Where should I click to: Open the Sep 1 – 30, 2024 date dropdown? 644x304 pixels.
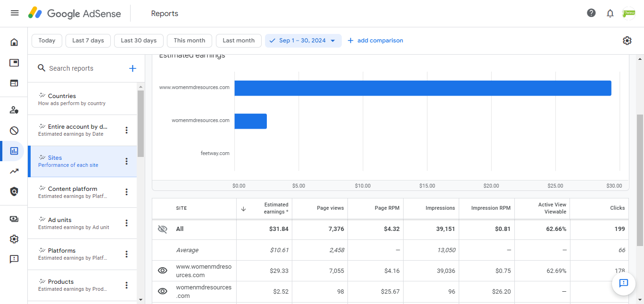303,41
